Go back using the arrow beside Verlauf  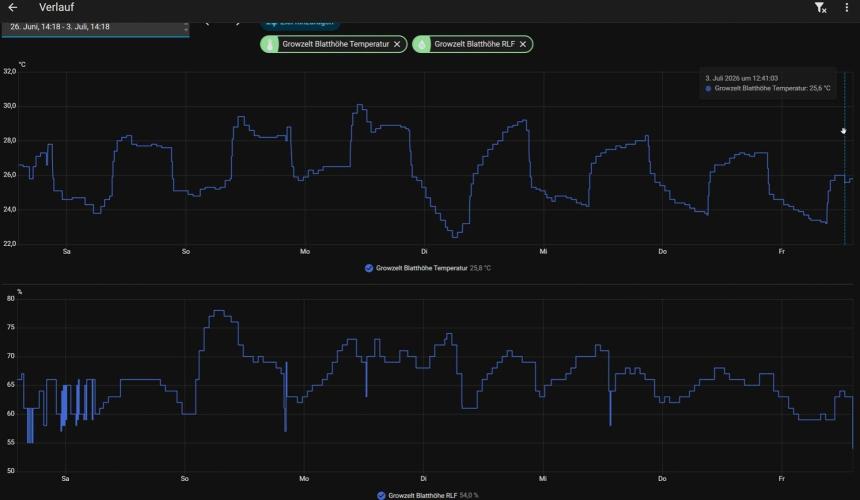[12, 7]
